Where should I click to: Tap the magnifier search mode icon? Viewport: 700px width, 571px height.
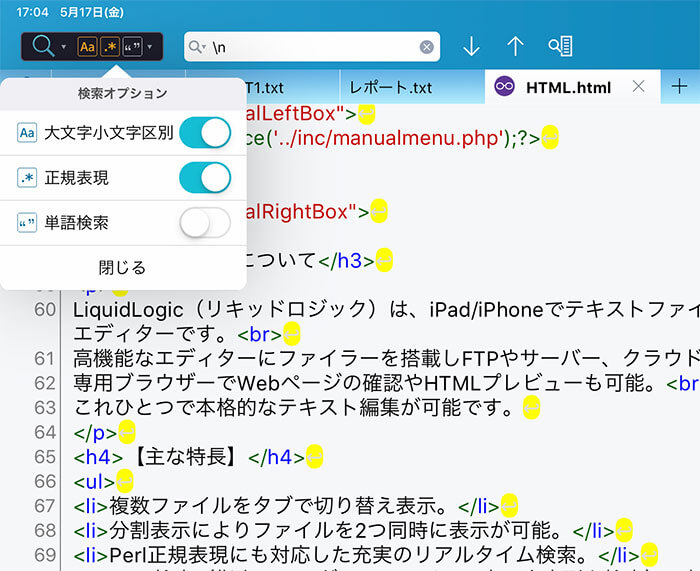(x=43, y=46)
